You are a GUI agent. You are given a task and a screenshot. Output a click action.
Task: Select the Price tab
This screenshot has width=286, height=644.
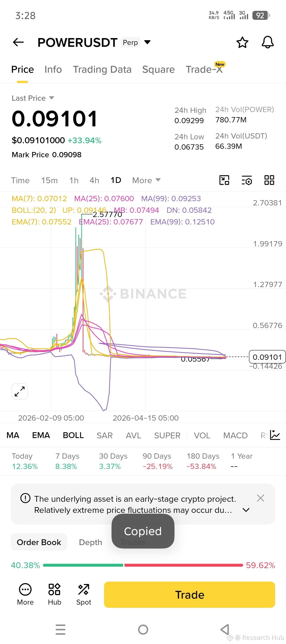(23, 70)
